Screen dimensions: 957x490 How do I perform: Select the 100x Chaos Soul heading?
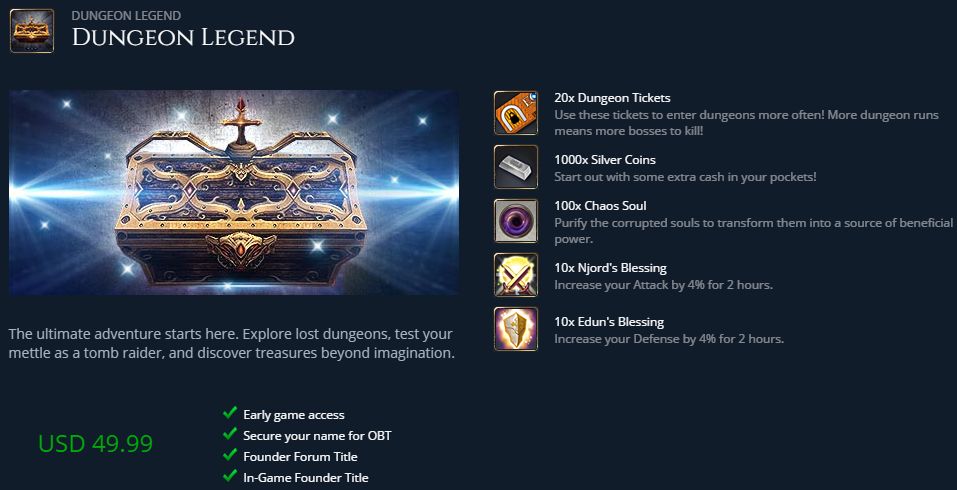point(600,206)
